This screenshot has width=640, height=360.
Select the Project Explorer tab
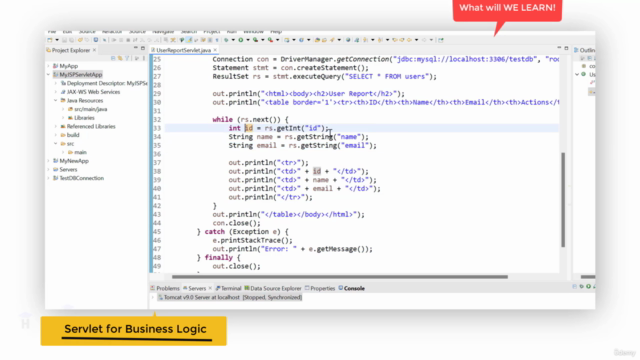[70, 50]
